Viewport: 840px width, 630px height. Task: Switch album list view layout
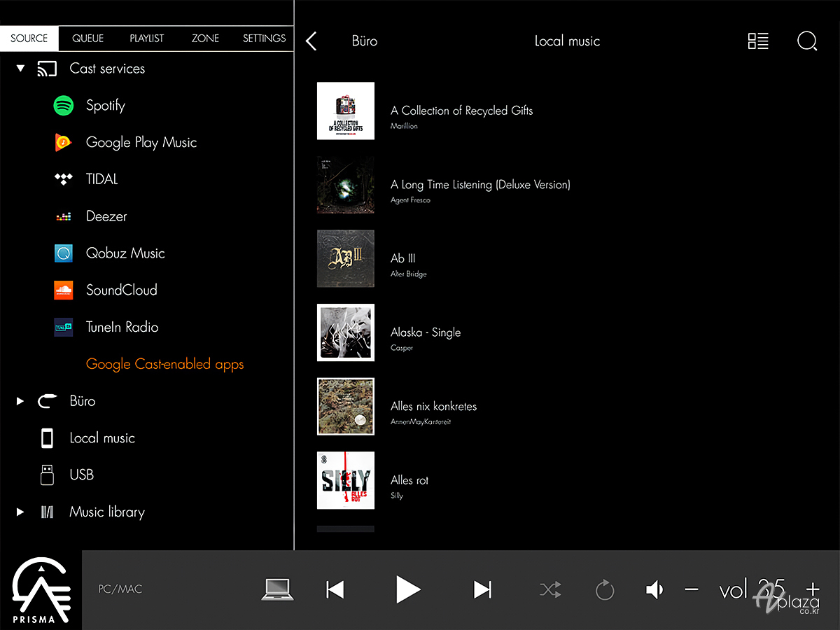tap(758, 41)
